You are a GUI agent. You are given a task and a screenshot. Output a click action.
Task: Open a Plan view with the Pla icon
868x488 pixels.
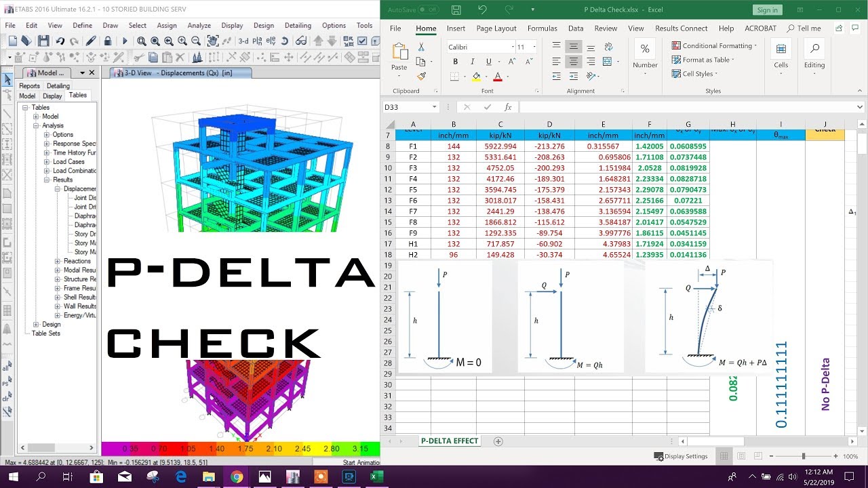point(256,41)
